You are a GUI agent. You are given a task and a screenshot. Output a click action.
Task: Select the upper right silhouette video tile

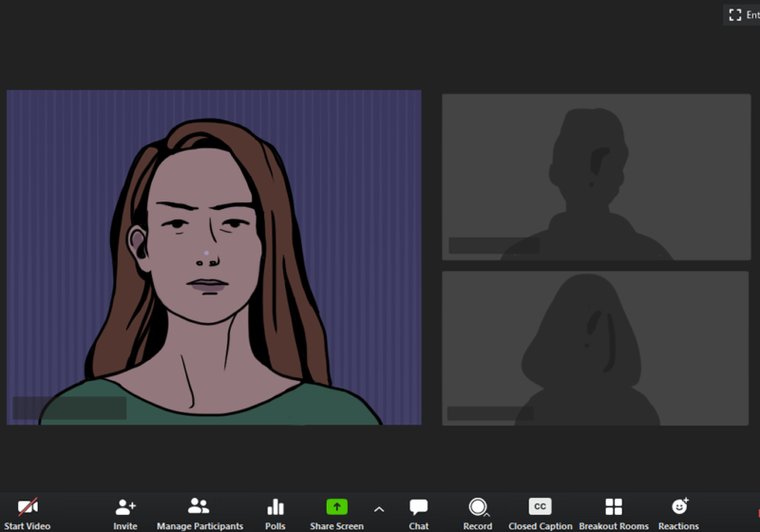[596, 176]
